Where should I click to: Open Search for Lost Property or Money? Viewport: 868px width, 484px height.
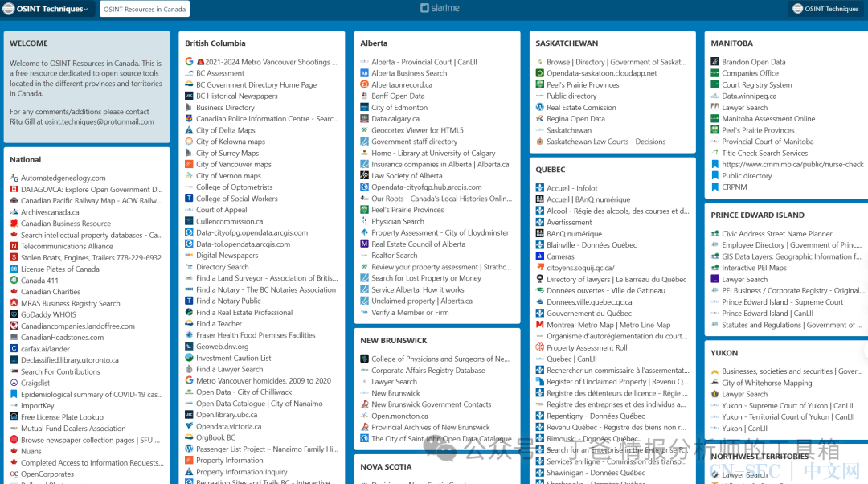(x=426, y=278)
